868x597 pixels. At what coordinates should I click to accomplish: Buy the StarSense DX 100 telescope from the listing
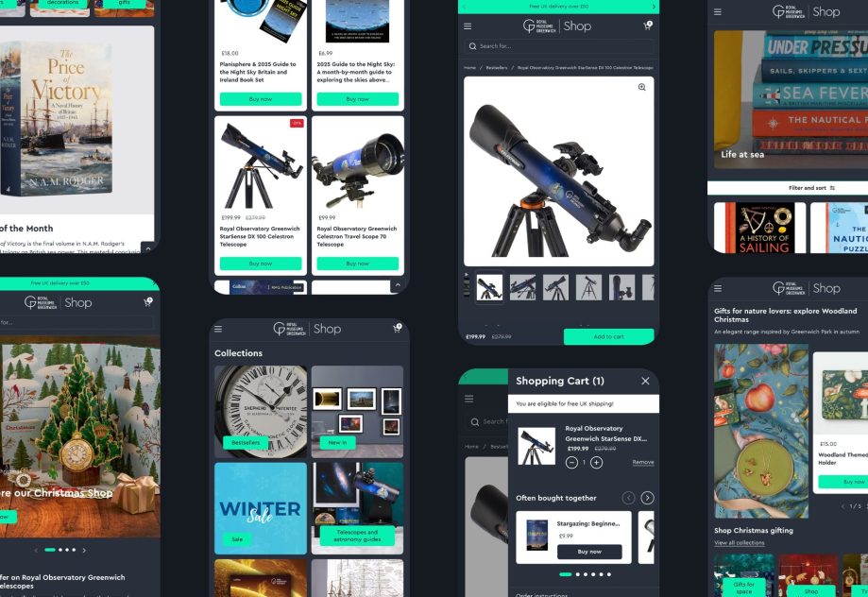point(260,264)
